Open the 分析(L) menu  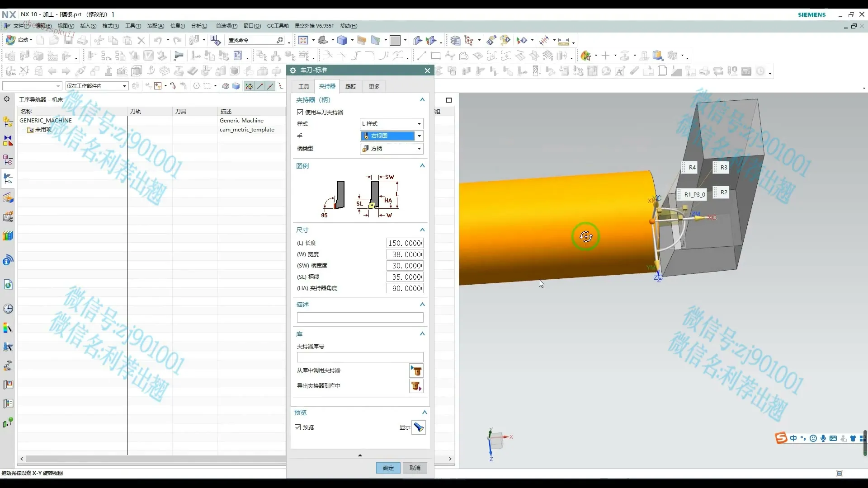tap(199, 26)
